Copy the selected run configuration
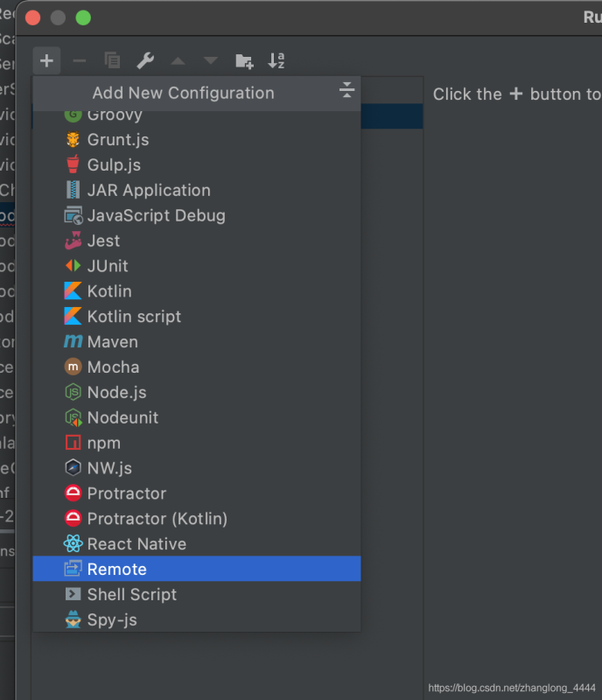Screen dimensions: 602x700 (112, 60)
